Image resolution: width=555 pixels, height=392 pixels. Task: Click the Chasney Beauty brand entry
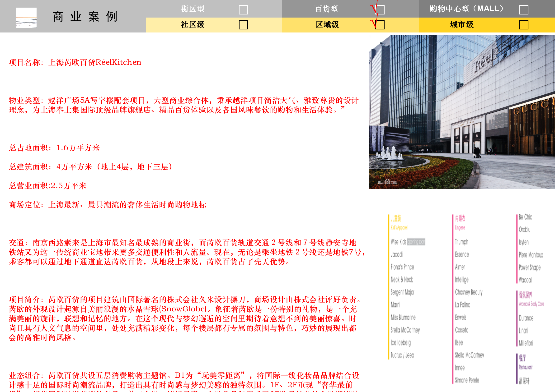469,292
